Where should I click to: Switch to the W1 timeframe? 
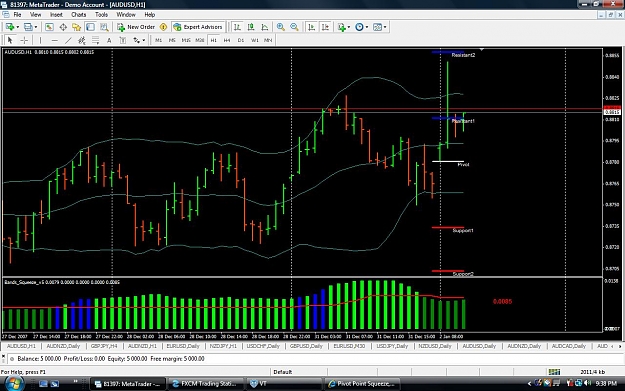255,40
